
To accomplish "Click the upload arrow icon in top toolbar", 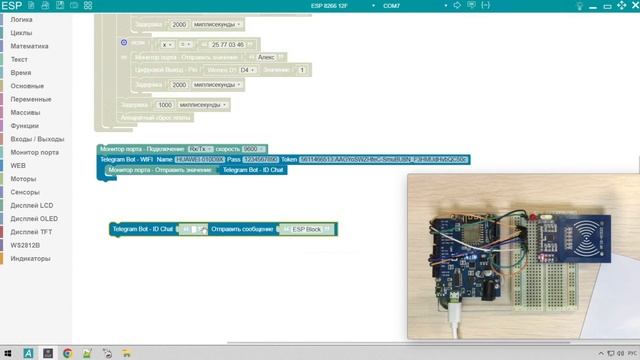I will point(457,5).
